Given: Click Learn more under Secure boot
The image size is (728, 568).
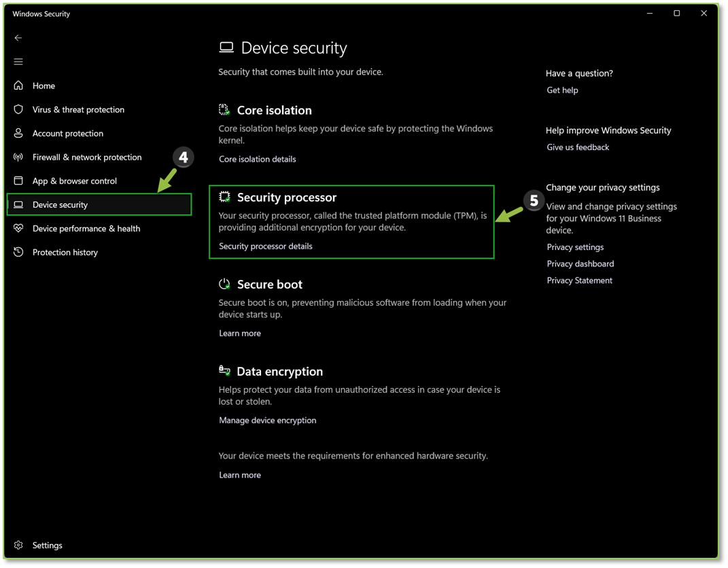Looking at the screenshot, I should tap(239, 333).
